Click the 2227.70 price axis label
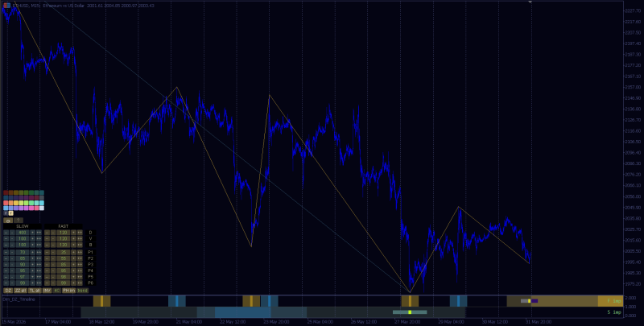 click(633, 10)
